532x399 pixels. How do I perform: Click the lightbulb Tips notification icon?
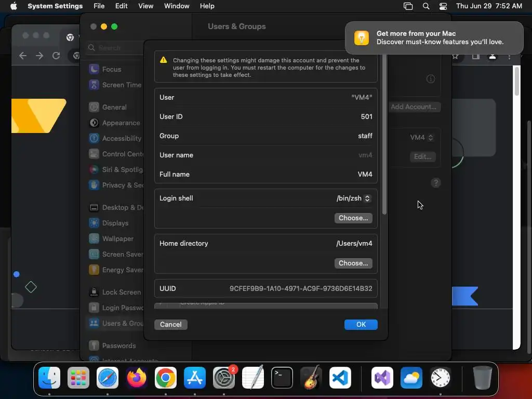[362, 37]
